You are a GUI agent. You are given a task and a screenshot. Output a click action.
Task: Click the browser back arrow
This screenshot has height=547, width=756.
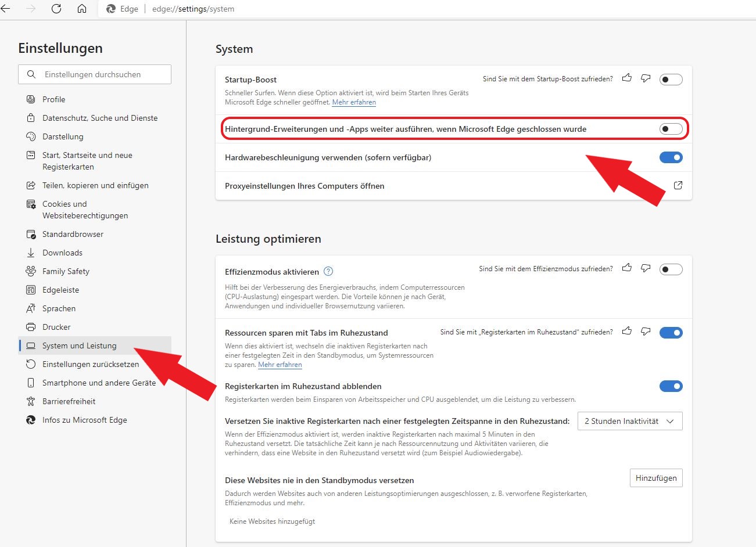6,9
